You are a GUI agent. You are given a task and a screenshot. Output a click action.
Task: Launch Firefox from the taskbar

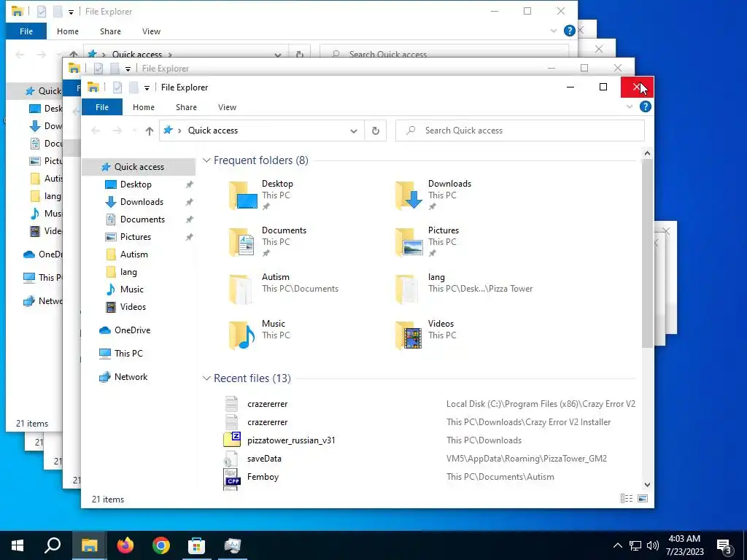(x=125, y=545)
